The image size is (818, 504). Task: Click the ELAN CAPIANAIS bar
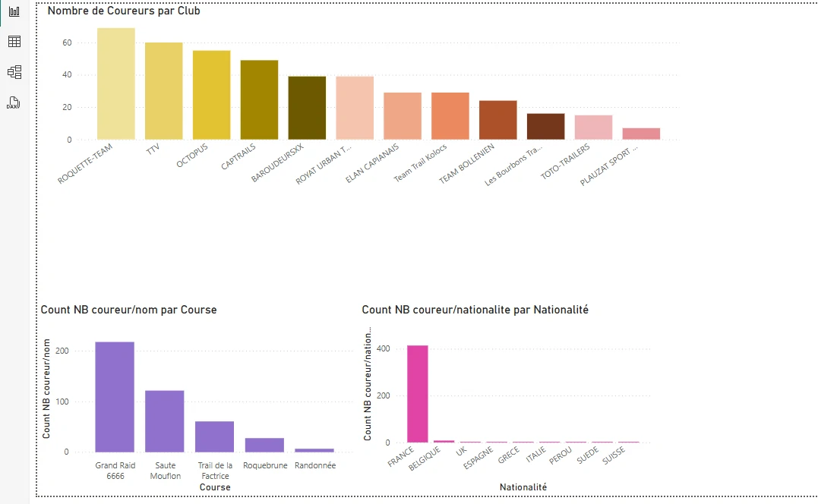(x=403, y=116)
